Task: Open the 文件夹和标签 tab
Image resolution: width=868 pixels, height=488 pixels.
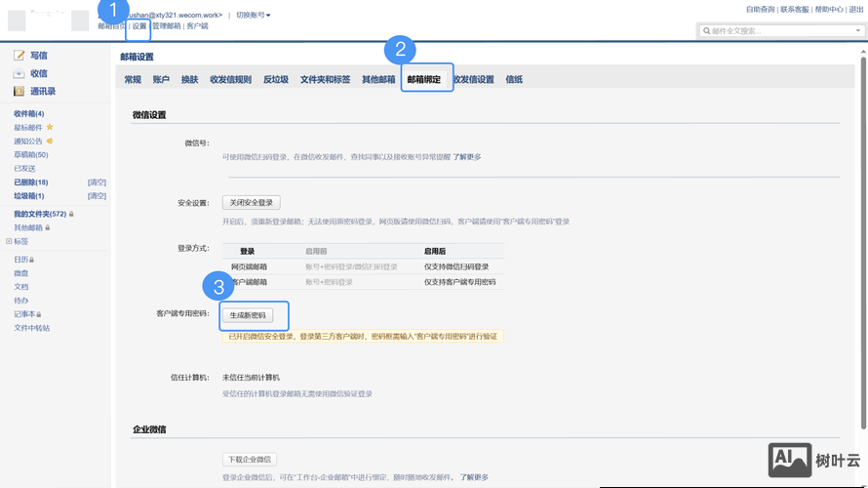Action: (x=325, y=79)
